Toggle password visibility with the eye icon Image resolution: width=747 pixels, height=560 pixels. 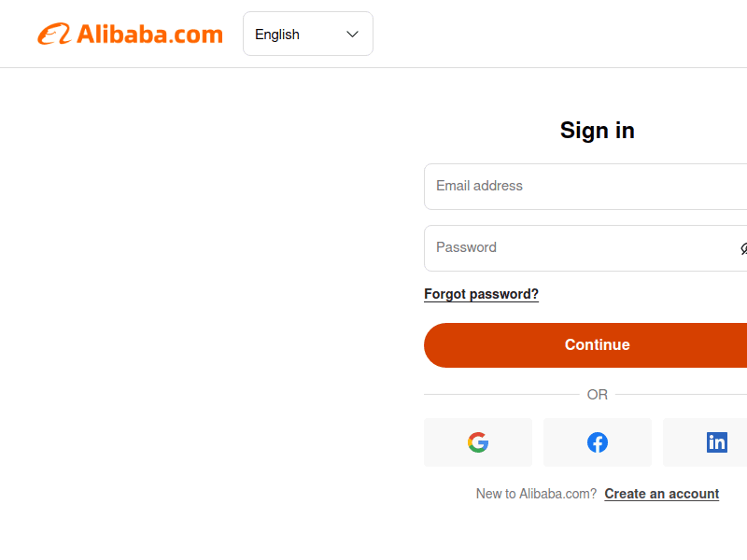[x=743, y=248]
